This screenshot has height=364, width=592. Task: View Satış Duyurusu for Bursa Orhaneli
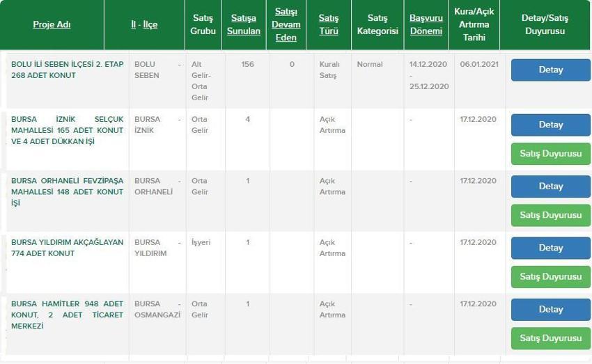click(x=550, y=215)
